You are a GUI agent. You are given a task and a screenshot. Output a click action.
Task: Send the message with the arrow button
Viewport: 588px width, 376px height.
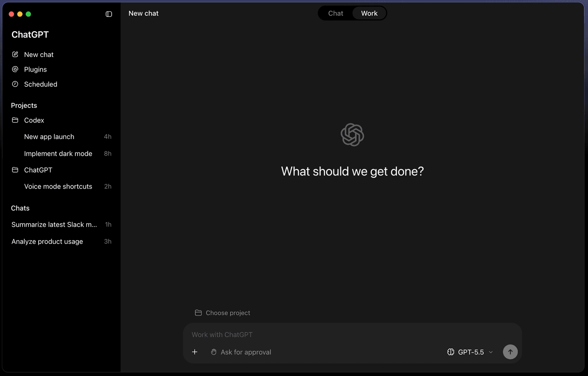(510, 352)
